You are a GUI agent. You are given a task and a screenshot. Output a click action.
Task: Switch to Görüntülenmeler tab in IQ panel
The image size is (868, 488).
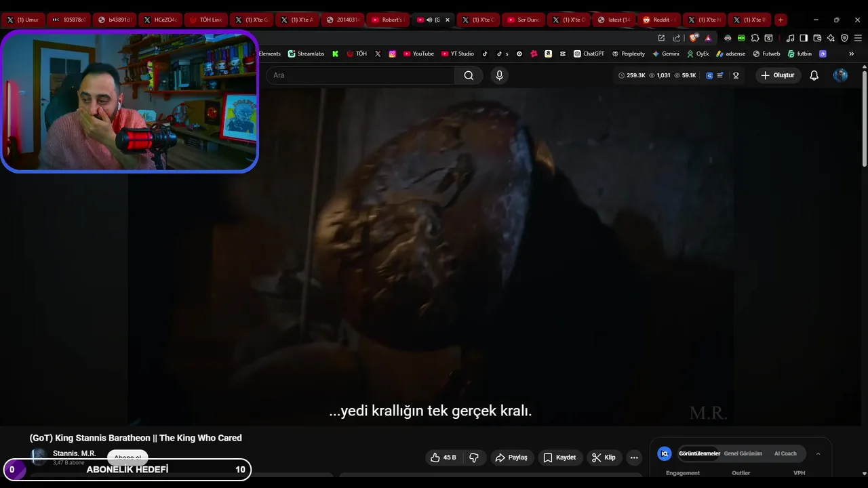point(699,453)
